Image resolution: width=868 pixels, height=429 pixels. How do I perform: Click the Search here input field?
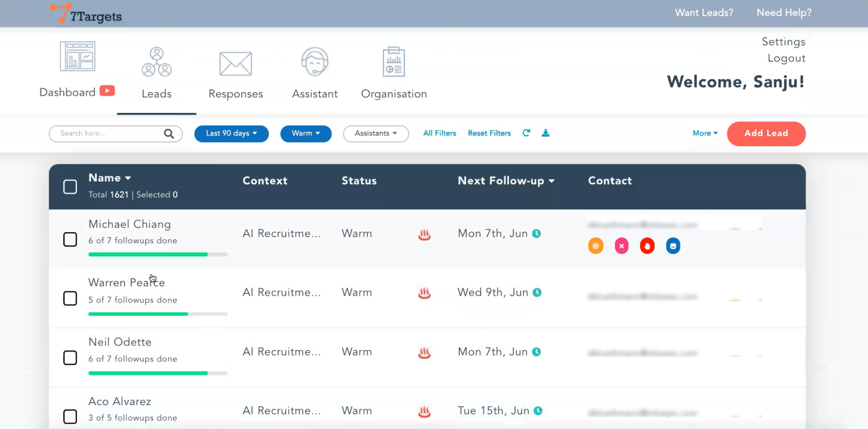point(108,134)
